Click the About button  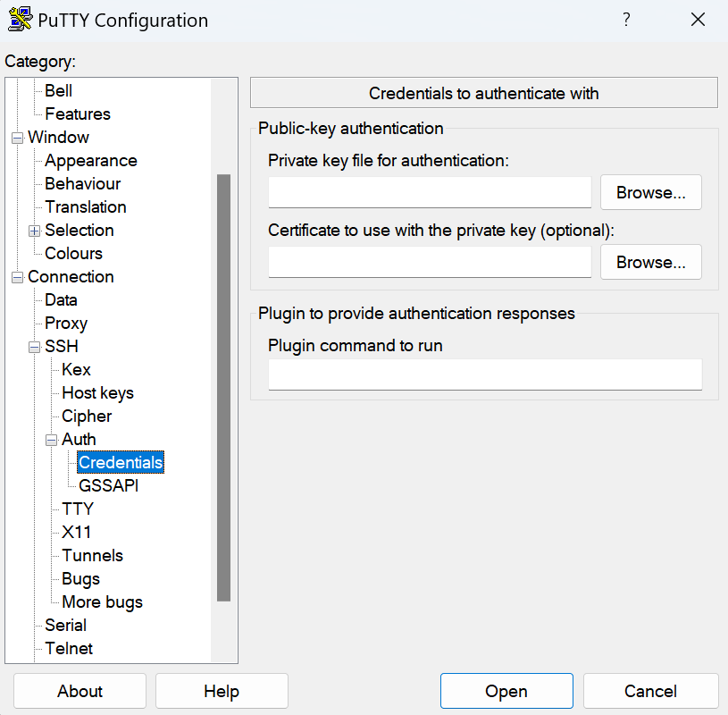(x=79, y=691)
